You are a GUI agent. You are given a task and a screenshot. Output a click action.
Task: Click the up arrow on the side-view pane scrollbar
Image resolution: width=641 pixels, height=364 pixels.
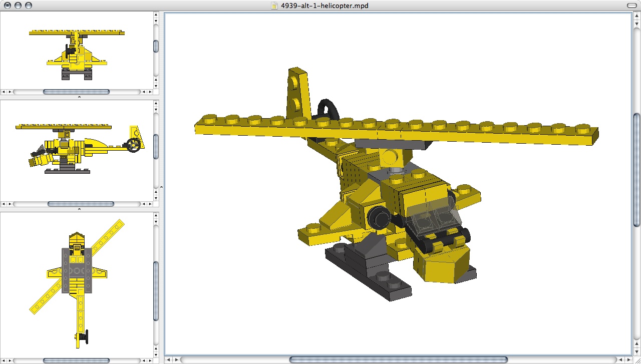[x=156, y=103]
